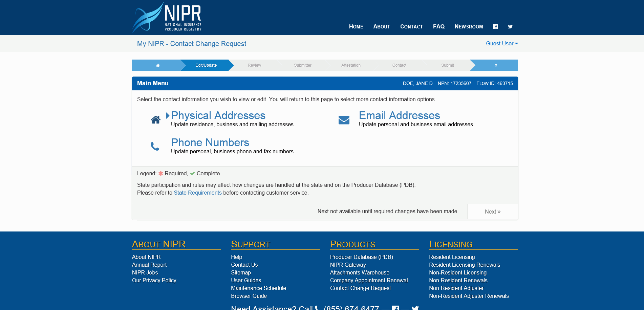Click the home icon progress step
Viewport: 644px width, 310px height.
click(158, 65)
